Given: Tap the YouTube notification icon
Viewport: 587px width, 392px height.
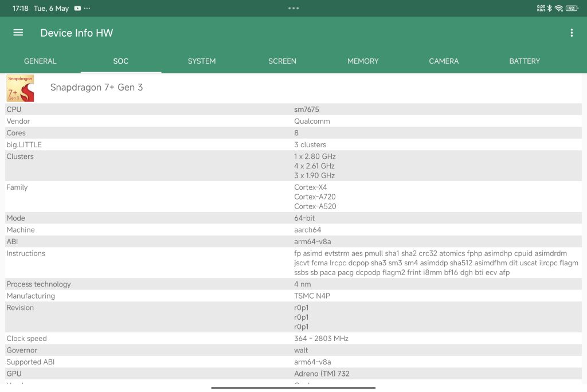Looking at the screenshot, I should pos(77,9).
